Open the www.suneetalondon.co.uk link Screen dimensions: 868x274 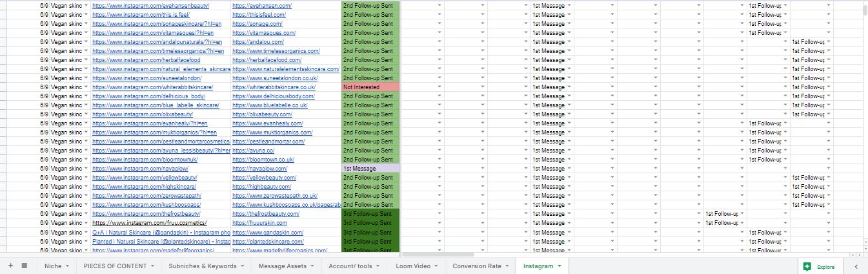pos(275,78)
